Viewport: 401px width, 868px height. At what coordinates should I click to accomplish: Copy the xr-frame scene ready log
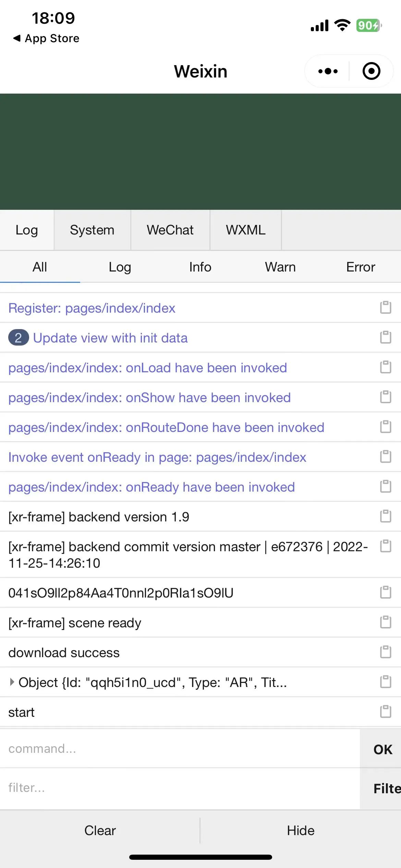point(386,622)
